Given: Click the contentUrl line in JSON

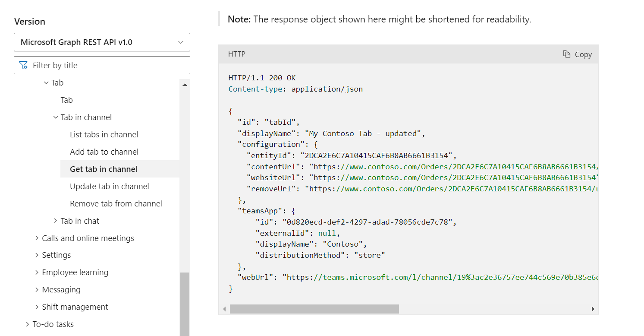Looking at the screenshot, I should (422, 167).
